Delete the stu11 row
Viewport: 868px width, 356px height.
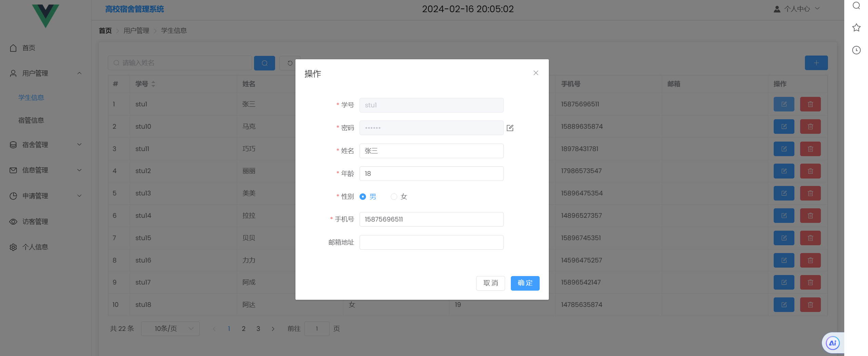810,149
